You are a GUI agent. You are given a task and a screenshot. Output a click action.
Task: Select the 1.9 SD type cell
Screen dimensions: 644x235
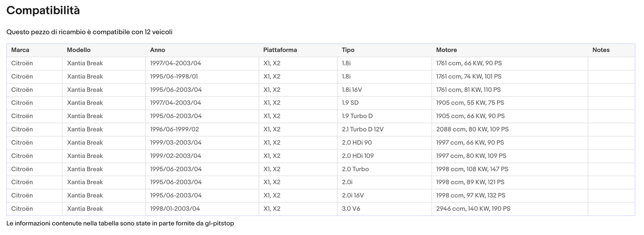tap(350, 103)
